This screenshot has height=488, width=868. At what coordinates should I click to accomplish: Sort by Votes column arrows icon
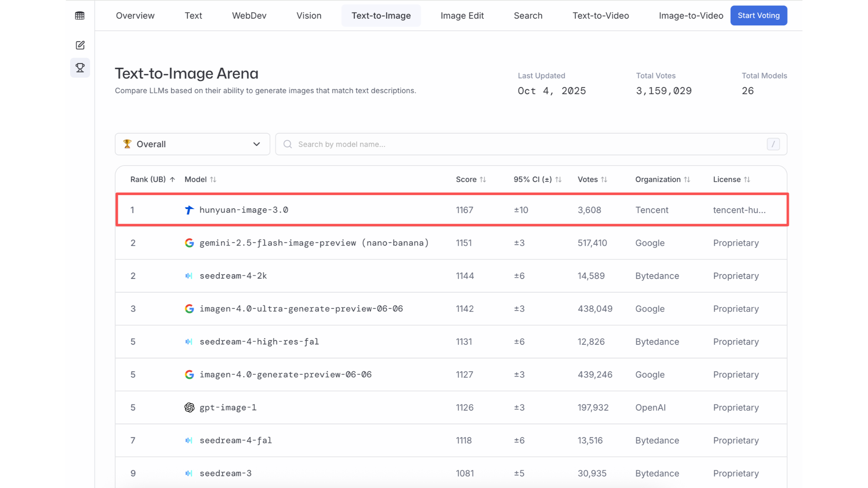tap(604, 180)
